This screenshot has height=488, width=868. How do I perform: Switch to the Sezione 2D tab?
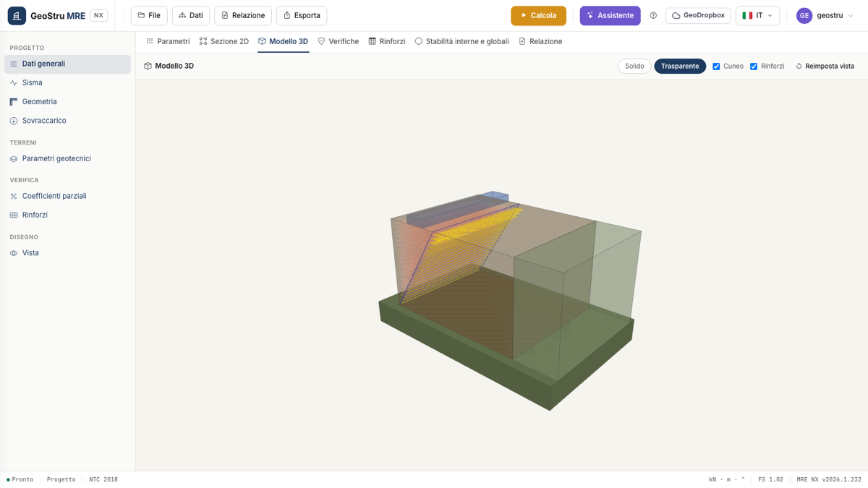click(x=224, y=41)
